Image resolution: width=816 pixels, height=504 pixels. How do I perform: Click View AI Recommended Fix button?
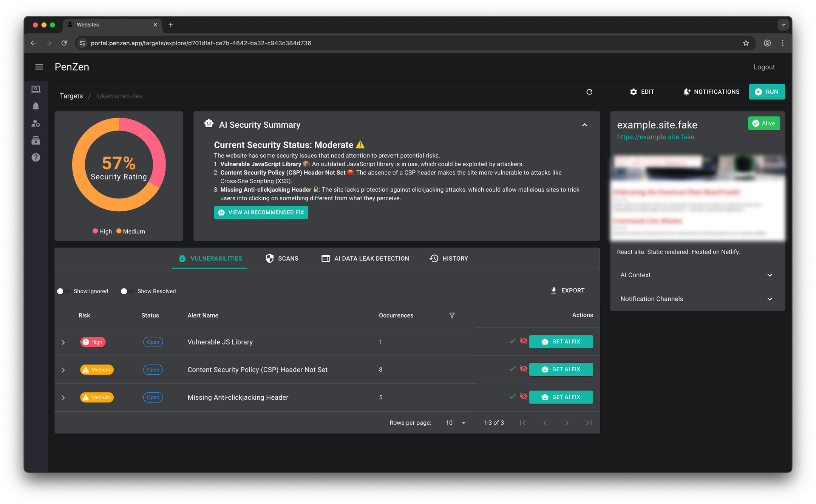pyautogui.click(x=261, y=212)
